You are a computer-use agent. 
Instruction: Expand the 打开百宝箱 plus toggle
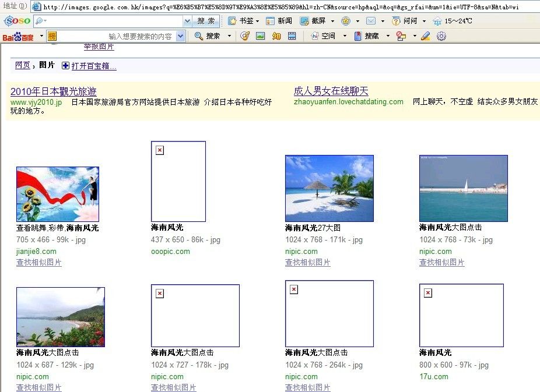coord(65,66)
